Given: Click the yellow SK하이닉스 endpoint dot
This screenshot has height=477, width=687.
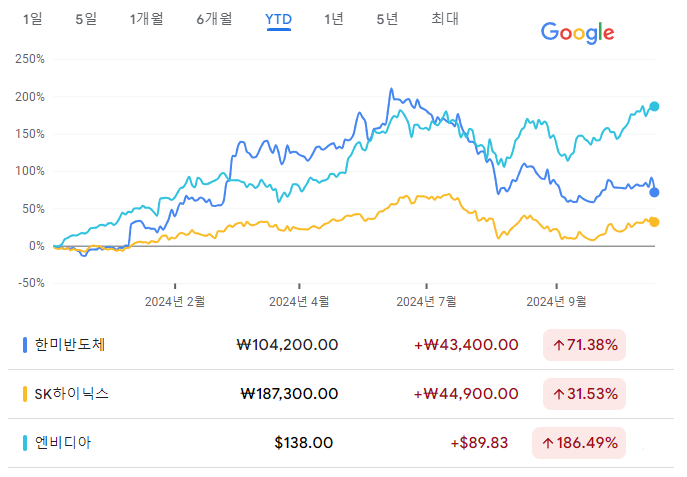Looking at the screenshot, I should click(654, 222).
